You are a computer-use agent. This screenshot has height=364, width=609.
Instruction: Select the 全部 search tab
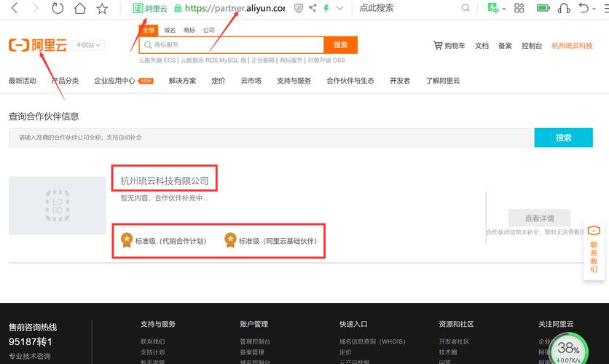[x=149, y=31]
